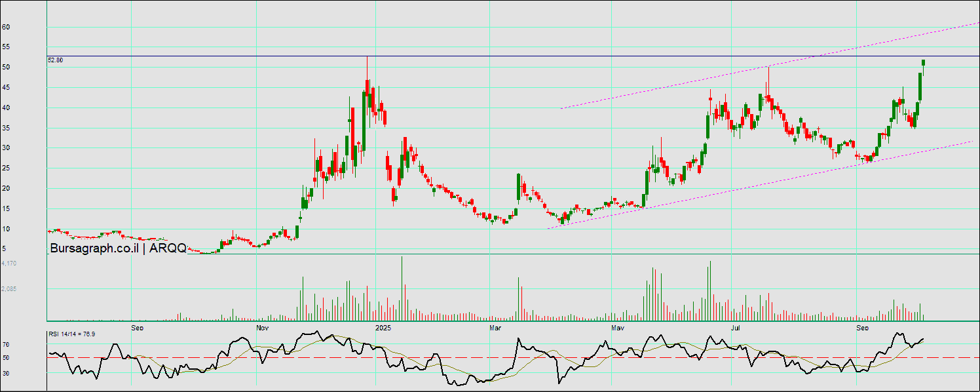Click the Jul date axis label
Image resolution: width=980 pixels, height=392 pixels.
[736, 327]
